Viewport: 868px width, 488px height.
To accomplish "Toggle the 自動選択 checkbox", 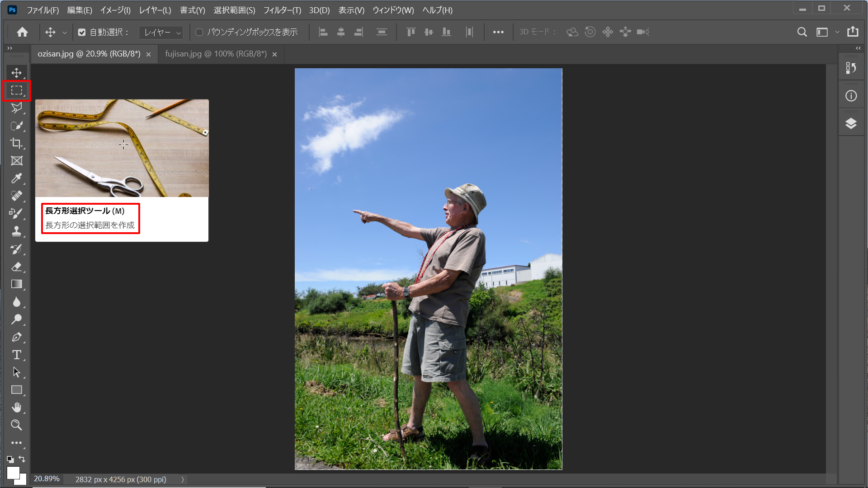I will [82, 32].
